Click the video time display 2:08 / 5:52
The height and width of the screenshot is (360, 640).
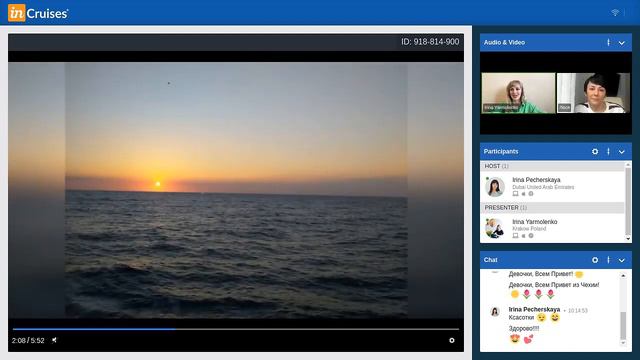[x=28, y=340]
